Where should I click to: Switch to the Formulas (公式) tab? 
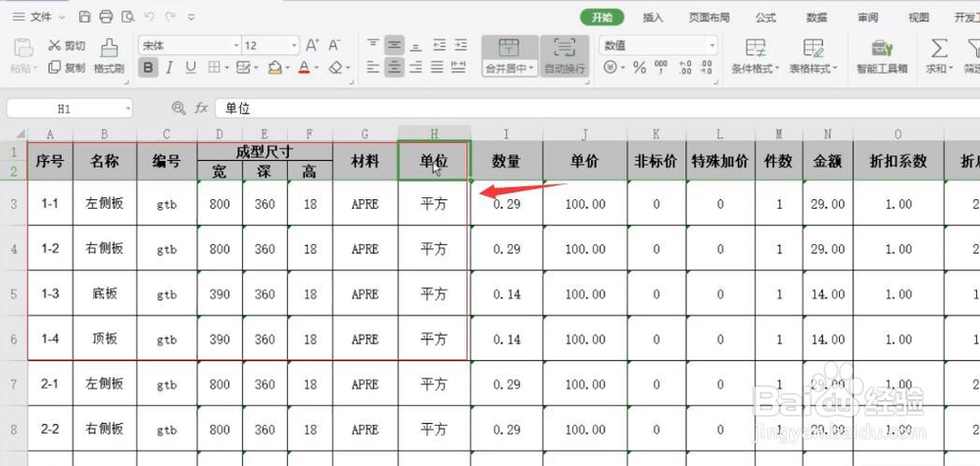(765, 18)
